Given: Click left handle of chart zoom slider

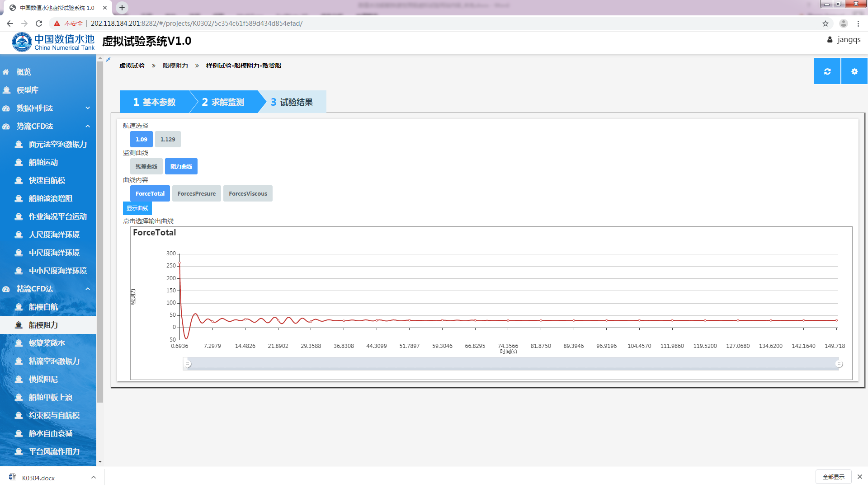Looking at the screenshot, I should [x=187, y=364].
